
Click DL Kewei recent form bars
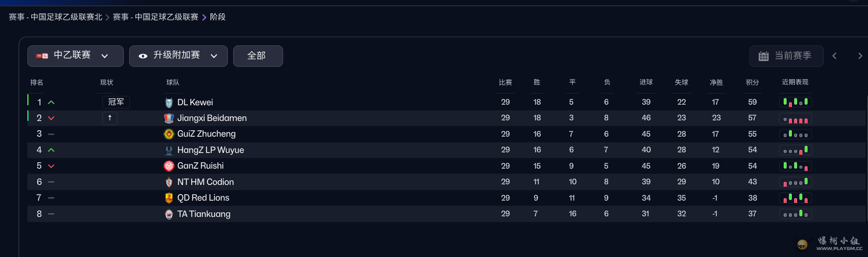(795, 102)
